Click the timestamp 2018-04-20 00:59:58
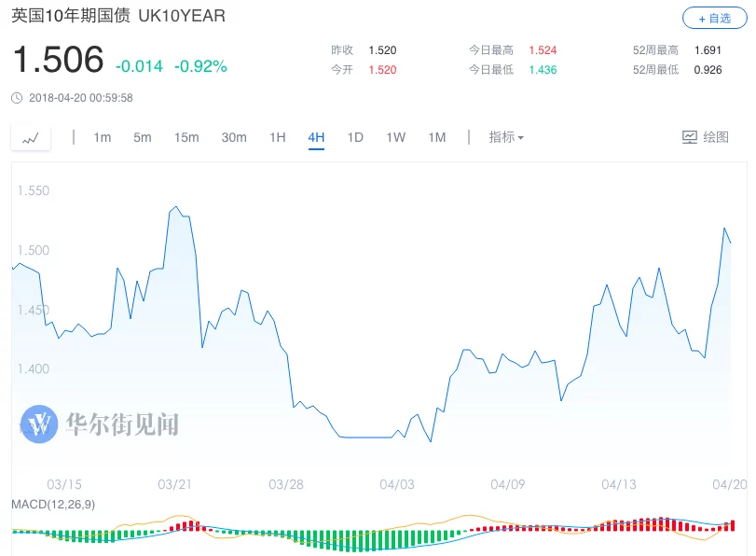This screenshot has width=756, height=556. pos(80,98)
